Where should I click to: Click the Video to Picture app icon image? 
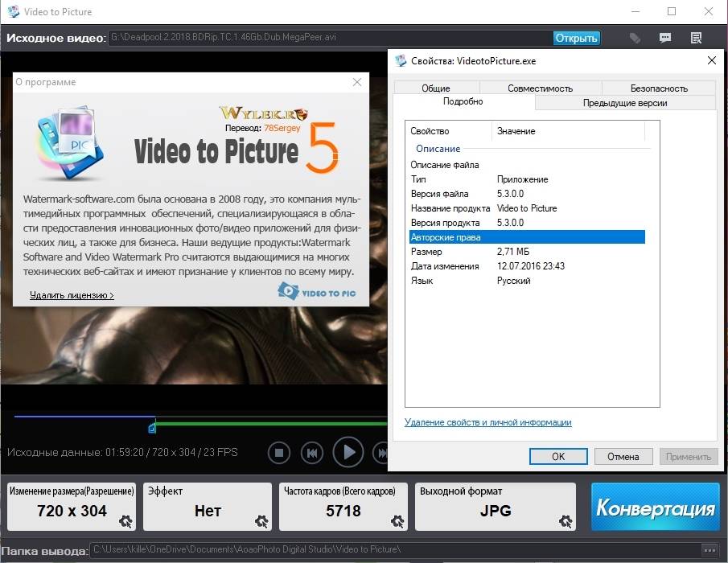pos(70,144)
